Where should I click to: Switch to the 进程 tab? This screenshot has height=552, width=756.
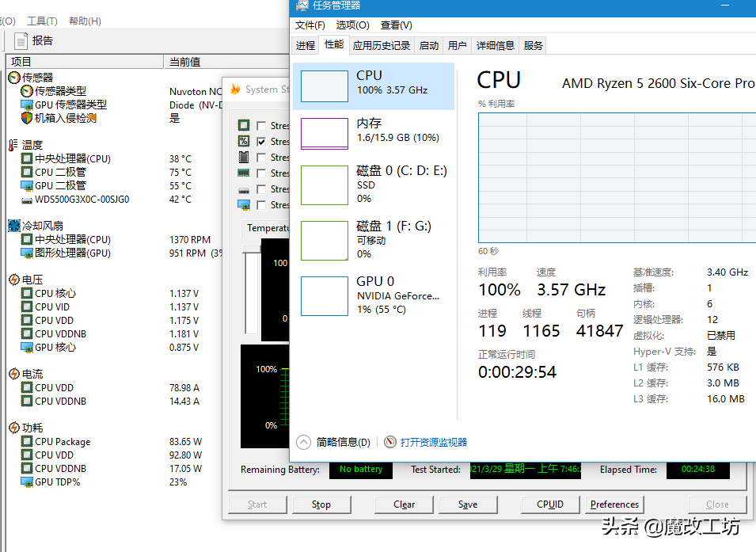[x=306, y=45]
